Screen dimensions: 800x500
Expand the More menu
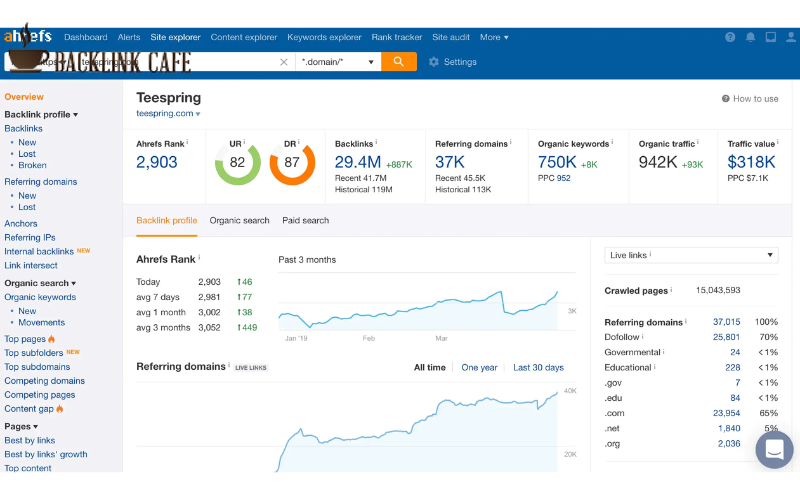(494, 37)
